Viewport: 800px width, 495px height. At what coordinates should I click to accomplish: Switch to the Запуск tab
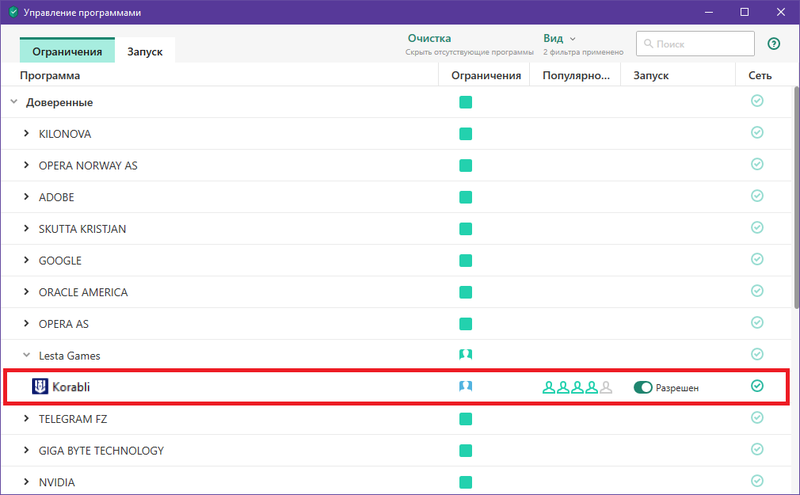pyautogui.click(x=145, y=51)
